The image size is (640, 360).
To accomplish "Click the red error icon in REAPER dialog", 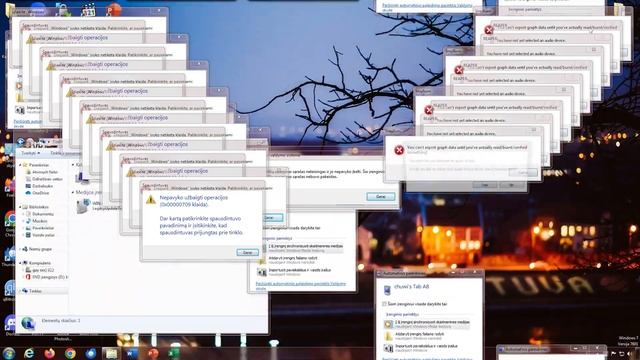I will point(399,150).
